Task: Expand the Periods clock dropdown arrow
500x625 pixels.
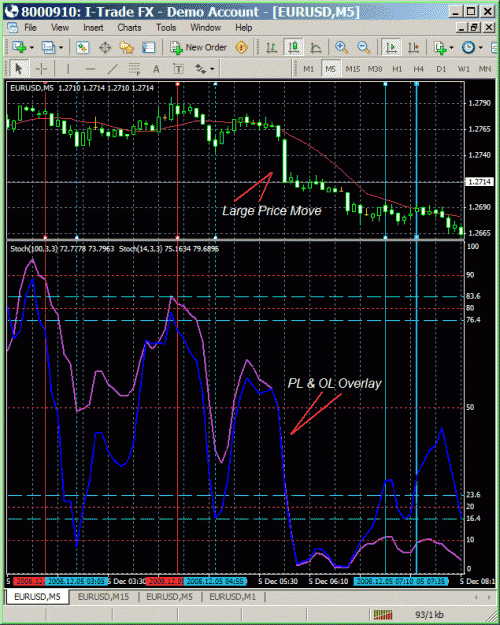Action: click(480, 48)
